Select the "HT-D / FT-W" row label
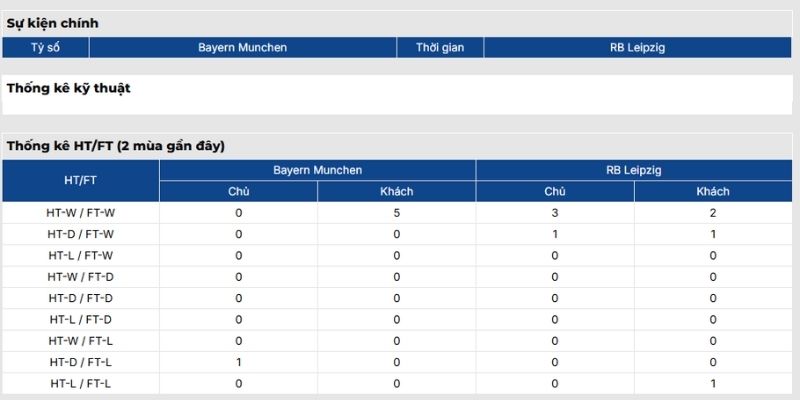The height and width of the screenshot is (400, 800). tap(80, 234)
